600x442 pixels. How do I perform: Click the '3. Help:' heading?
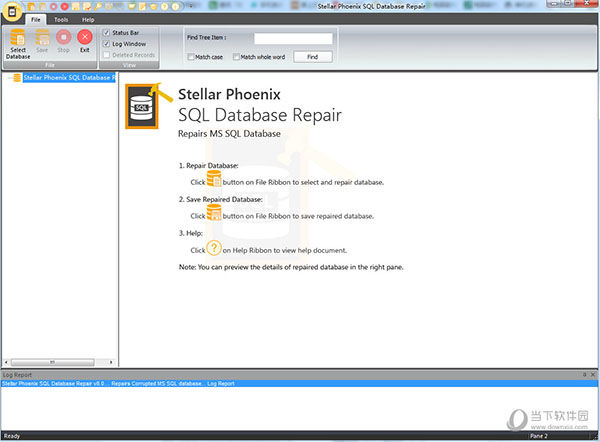click(191, 233)
